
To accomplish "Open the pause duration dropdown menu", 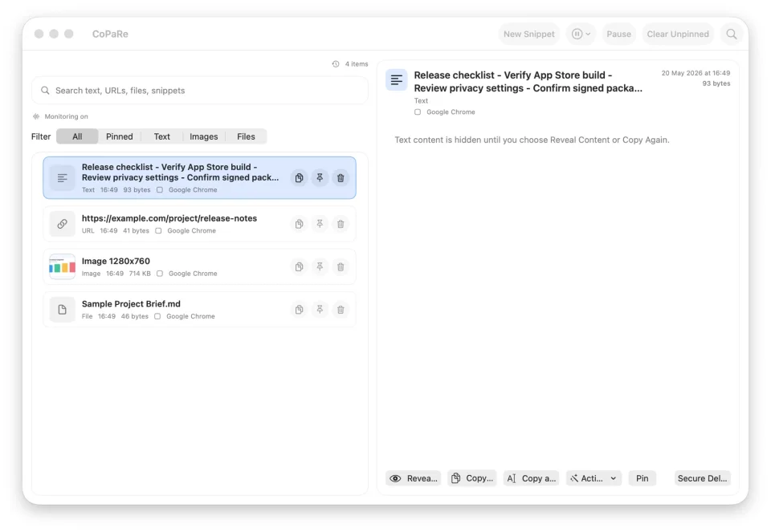I will pos(581,34).
